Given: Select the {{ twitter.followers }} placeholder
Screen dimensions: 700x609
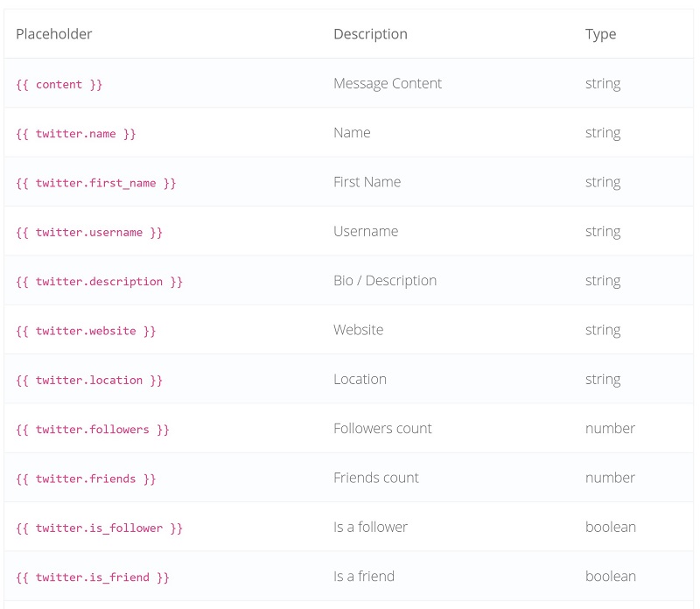Looking at the screenshot, I should (93, 430).
